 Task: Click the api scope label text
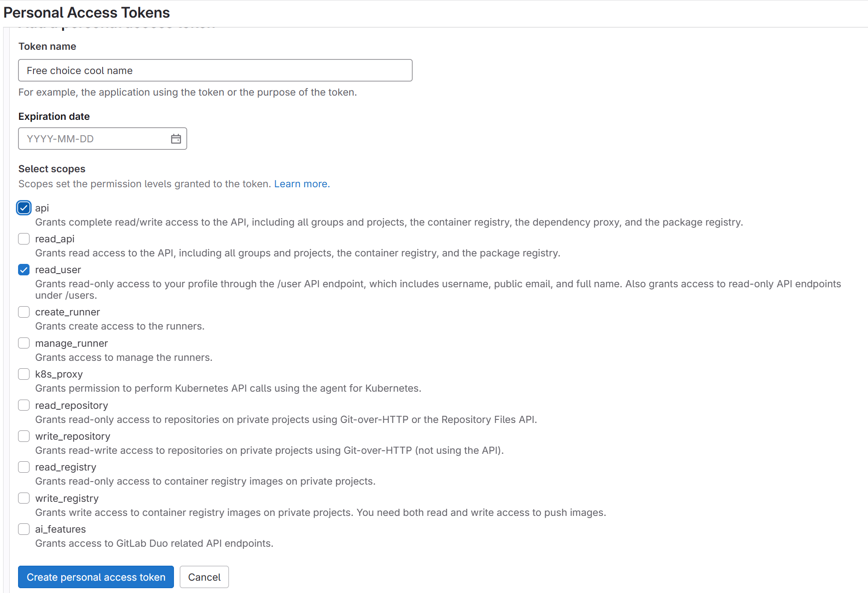point(42,208)
